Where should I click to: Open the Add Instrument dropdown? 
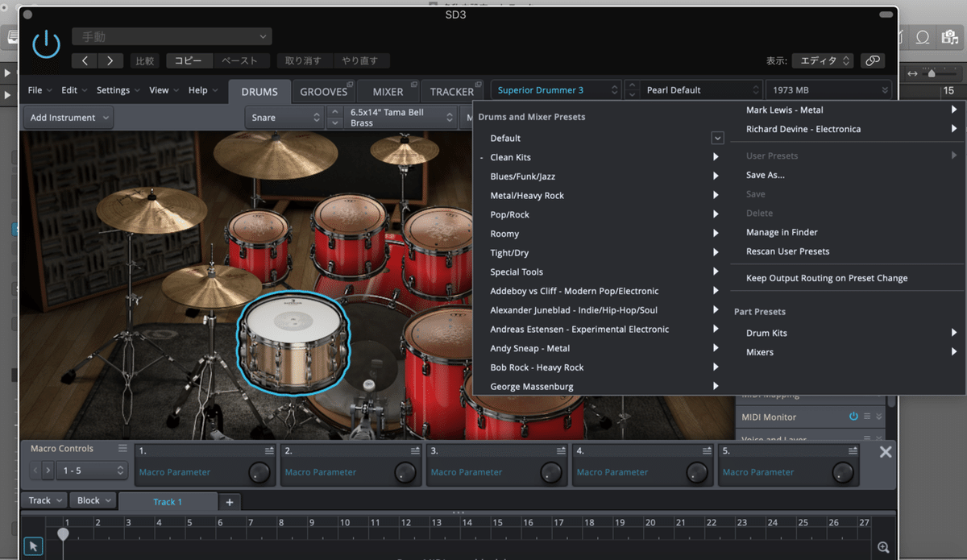pyautogui.click(x=68, y=117)
